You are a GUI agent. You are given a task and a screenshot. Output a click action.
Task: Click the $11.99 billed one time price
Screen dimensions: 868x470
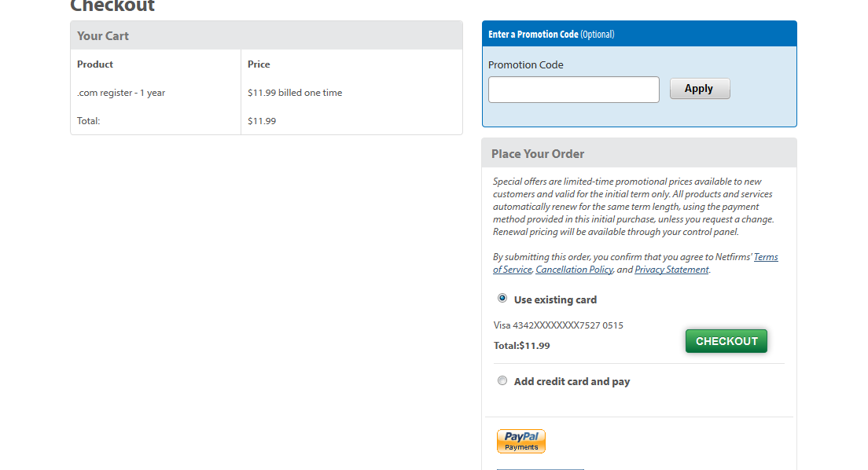pos(295,93)
